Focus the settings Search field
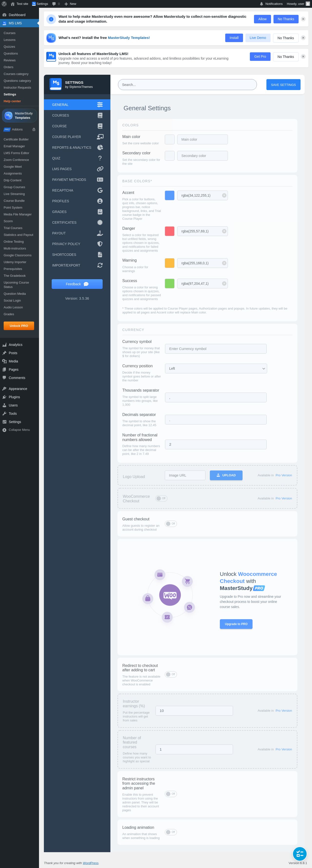 [x=187, y=84]
